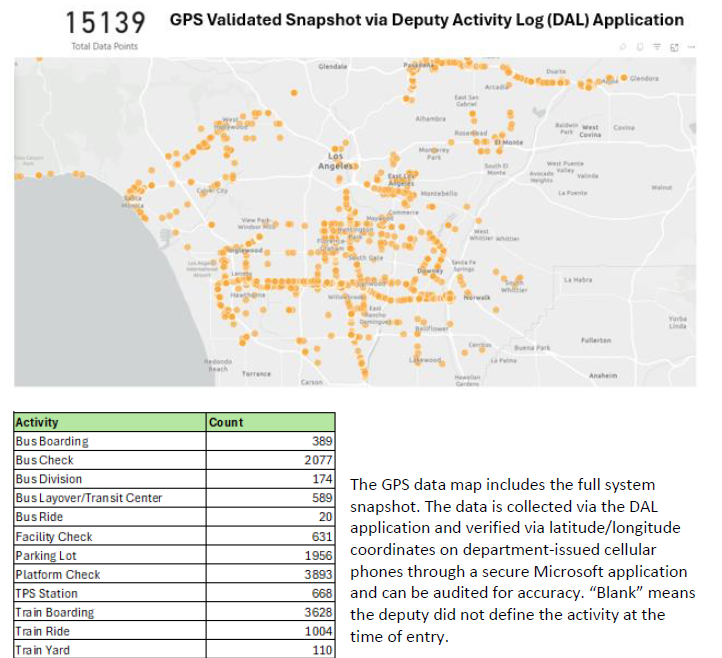Enter focus mode for the map visual
The height and width of the screenshot is (658, 722).
pyautogui.click(x=673, y=47)
